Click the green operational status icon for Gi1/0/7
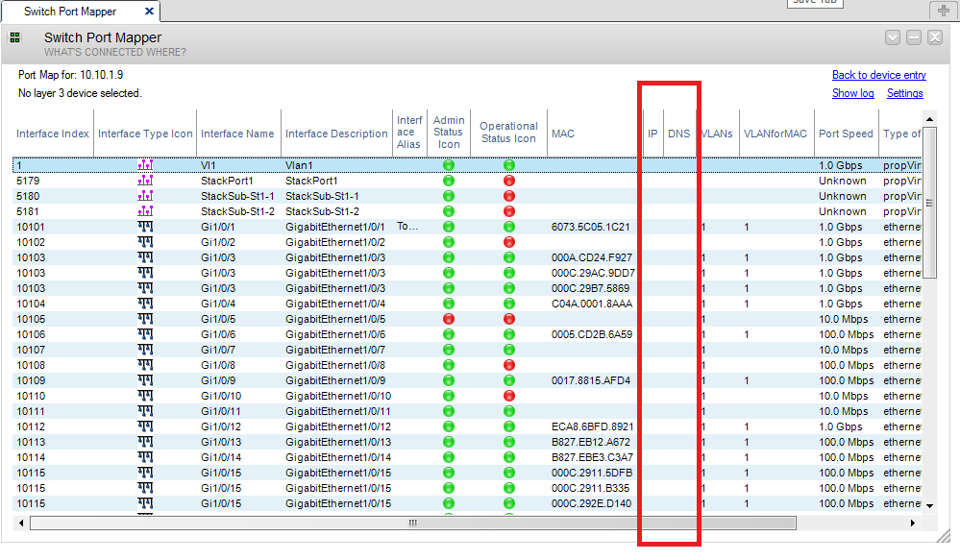 pyautogui.click(x=508, y=350)
